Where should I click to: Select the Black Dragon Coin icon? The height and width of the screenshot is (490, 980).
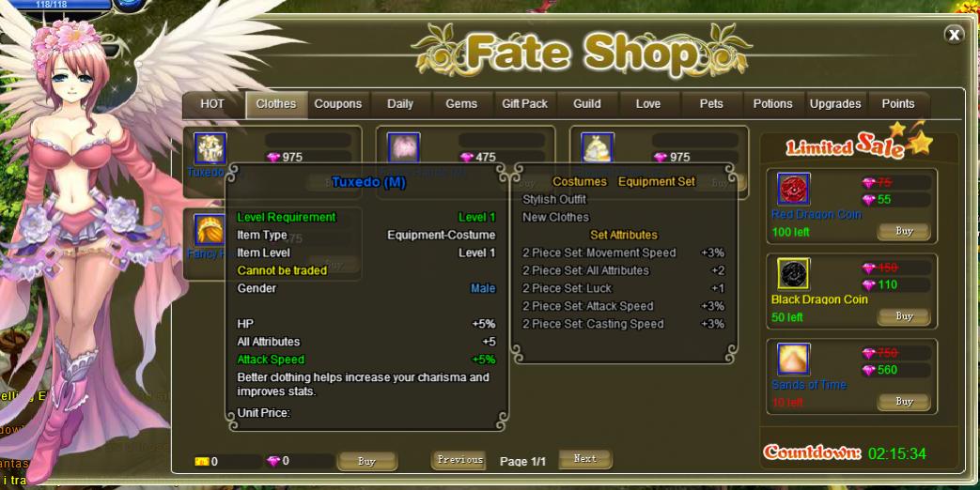(x=794, y=274)
